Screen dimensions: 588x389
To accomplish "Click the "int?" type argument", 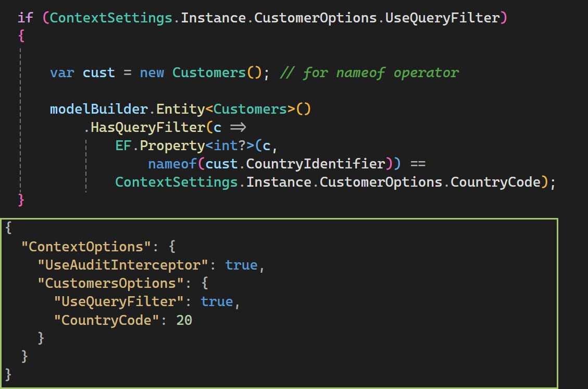I will (230, 145).
